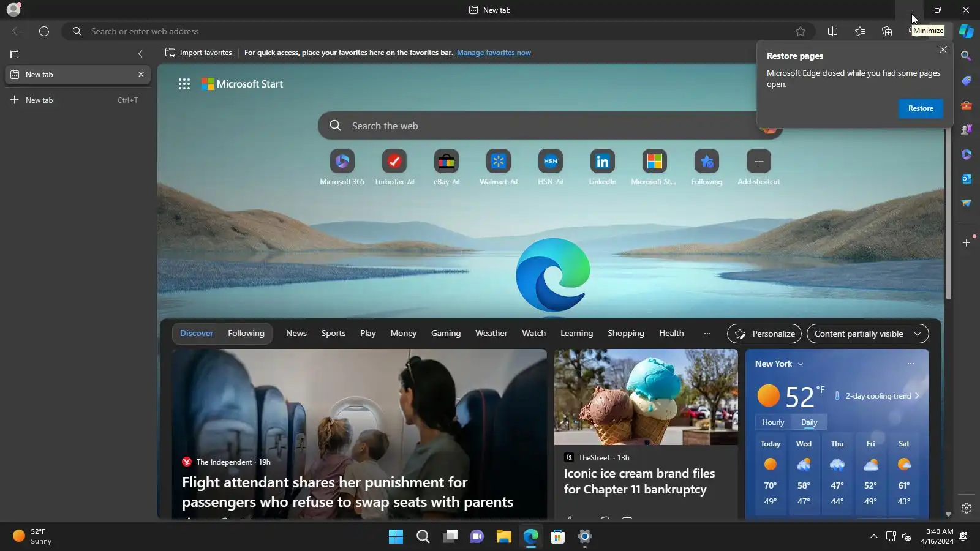980x551 pixels.
Task: Refresh the current page
Action: click(x=44, y=31)
